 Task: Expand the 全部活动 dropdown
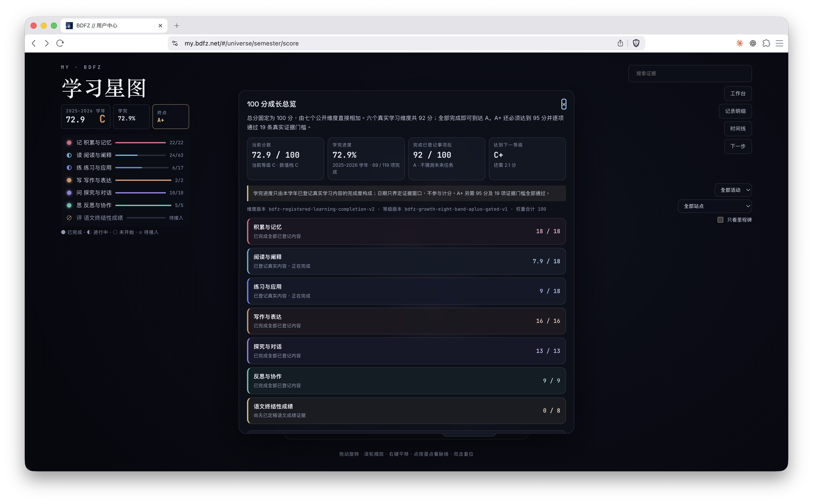[733, 190]
